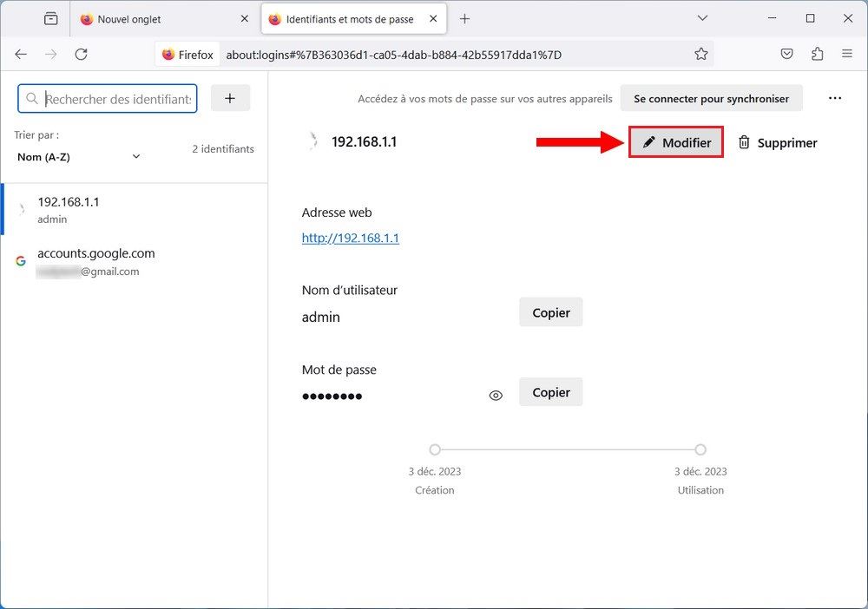Click the shield/save to Pocket icon
Screen dimensions: 868x609
pos(786,53)
